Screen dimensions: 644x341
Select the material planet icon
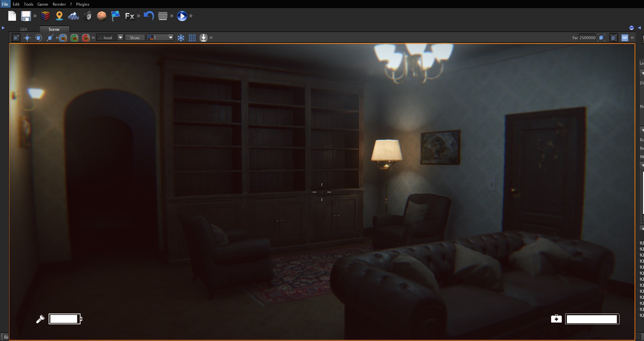pyautogui.click(x=102, y=16)
